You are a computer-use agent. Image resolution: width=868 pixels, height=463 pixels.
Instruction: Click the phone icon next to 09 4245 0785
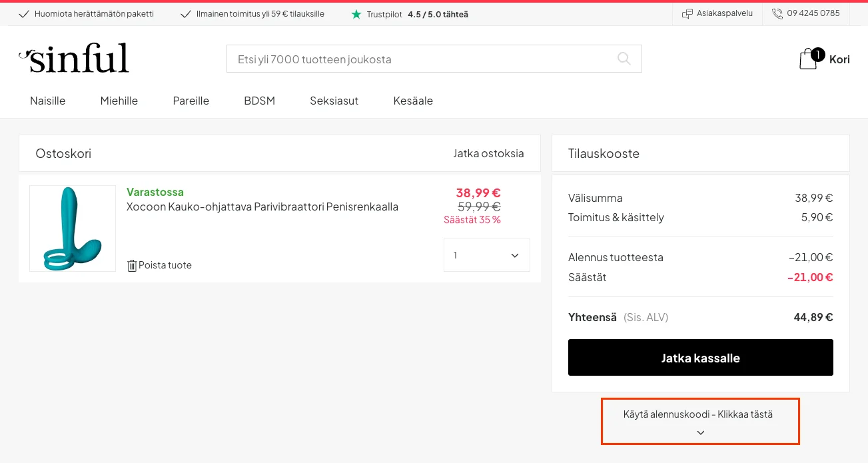coord(777,13)
